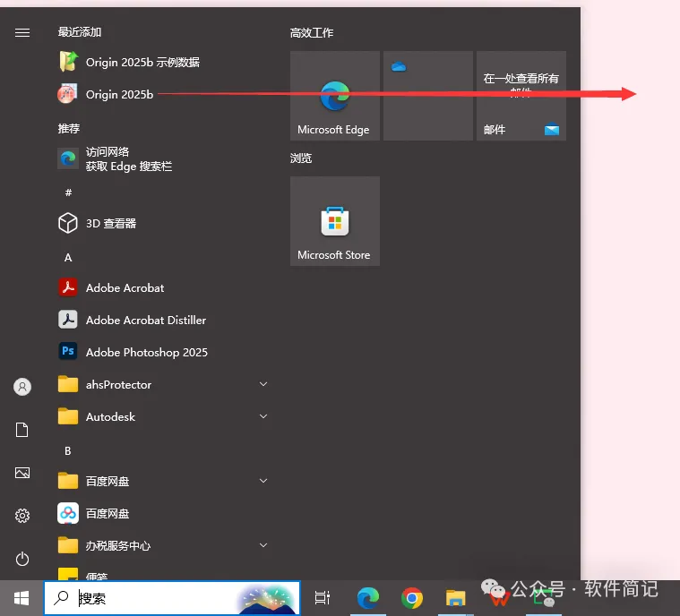The height and width of the screenshot is (616, 680).
Task: Open Microsoft Edge from the taskbar
Action: pos(367,598)
